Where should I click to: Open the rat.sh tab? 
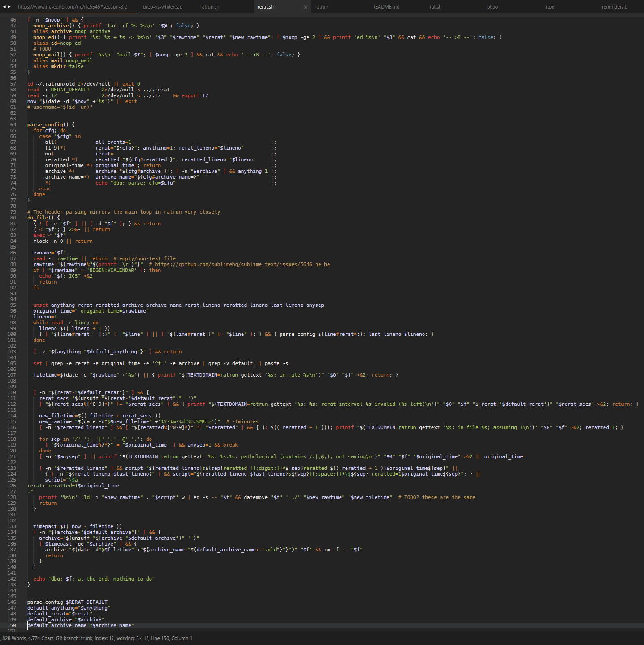point(435,7)
